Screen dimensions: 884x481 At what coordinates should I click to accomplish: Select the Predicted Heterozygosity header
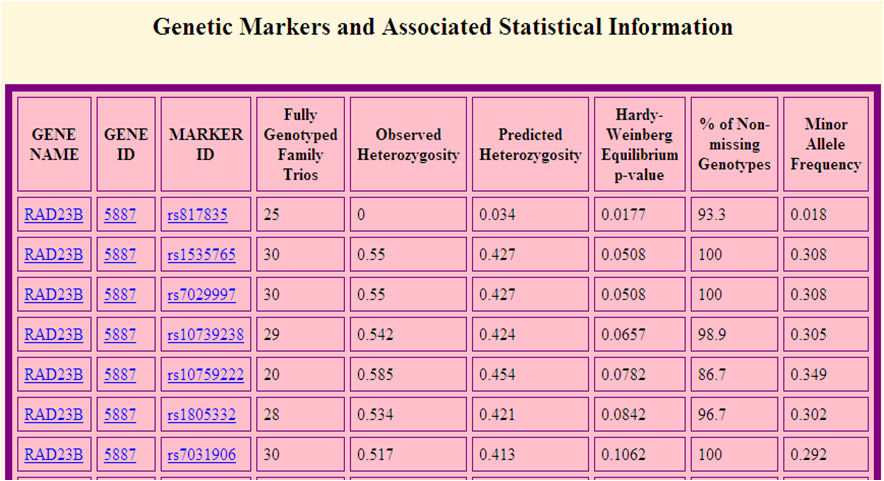pyautogui.click(x=530, y=144)
